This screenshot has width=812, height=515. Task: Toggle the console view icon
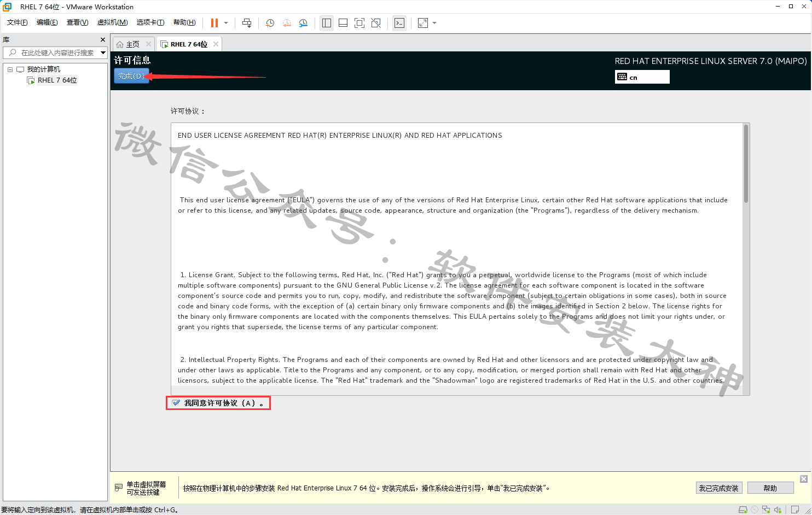399,23
